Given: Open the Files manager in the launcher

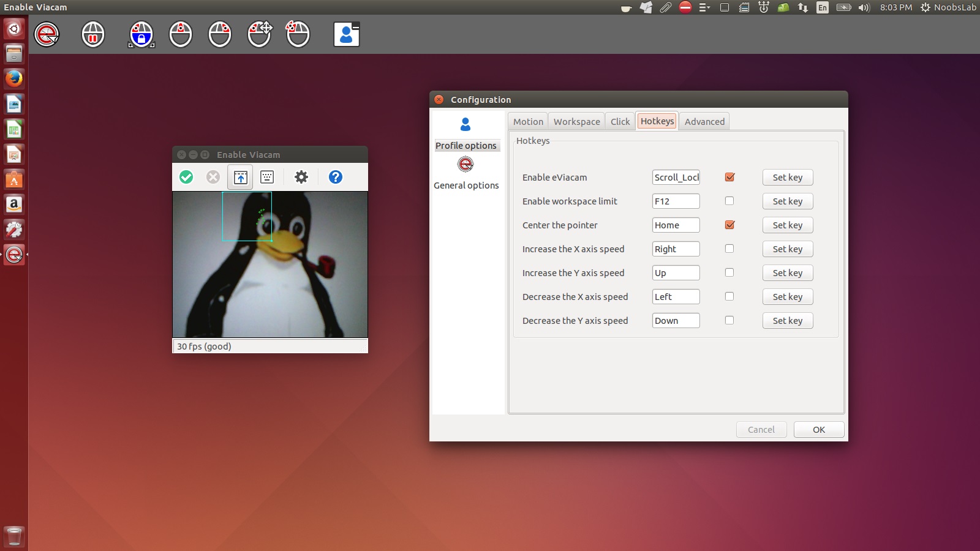Looking at the screenshot, I should 14,53.
